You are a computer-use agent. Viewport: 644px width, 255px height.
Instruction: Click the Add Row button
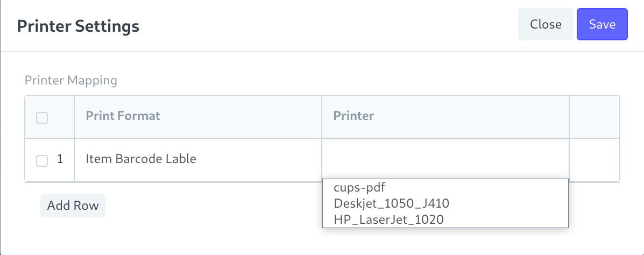coord(73,206)
